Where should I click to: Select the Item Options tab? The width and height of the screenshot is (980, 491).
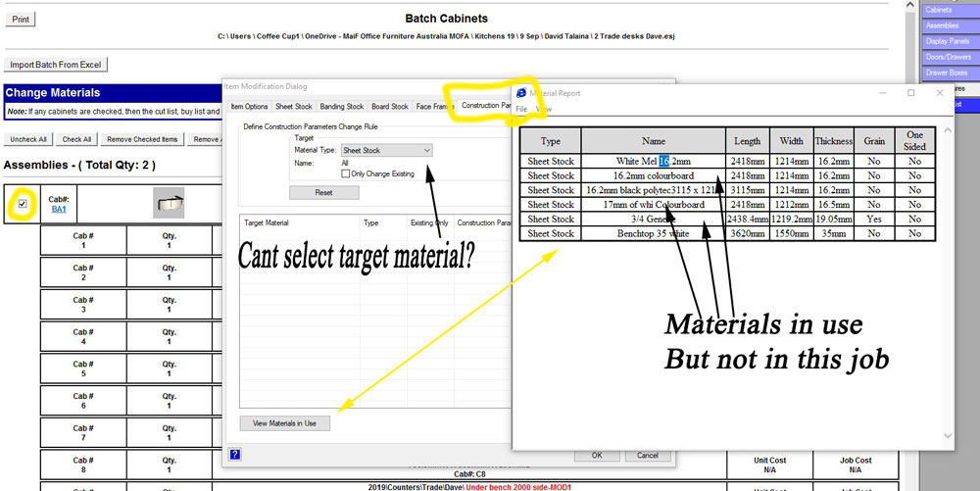(249, 106)
